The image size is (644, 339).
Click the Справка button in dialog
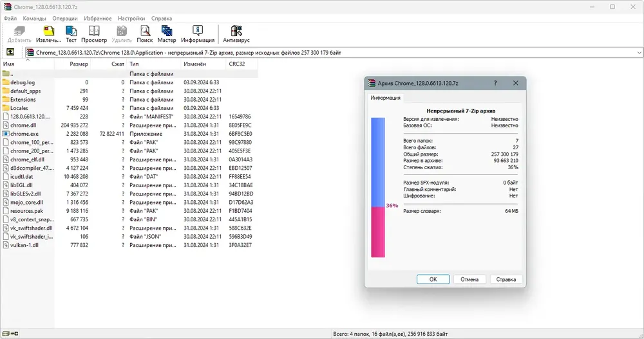pos(506,279)
